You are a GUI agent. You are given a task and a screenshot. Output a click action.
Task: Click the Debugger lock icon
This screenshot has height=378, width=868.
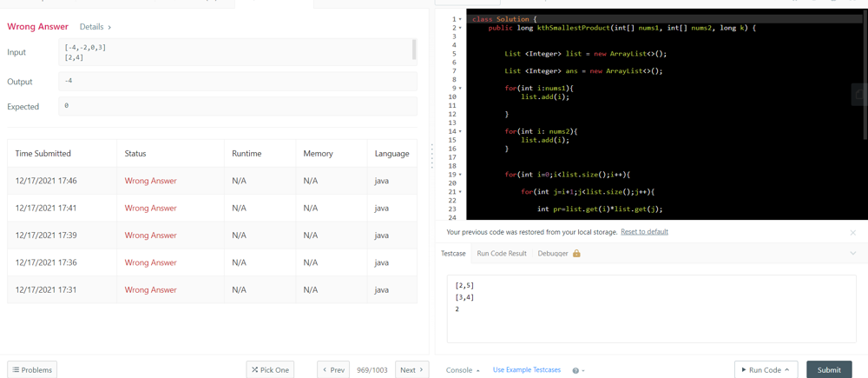(x=576, y=253)
